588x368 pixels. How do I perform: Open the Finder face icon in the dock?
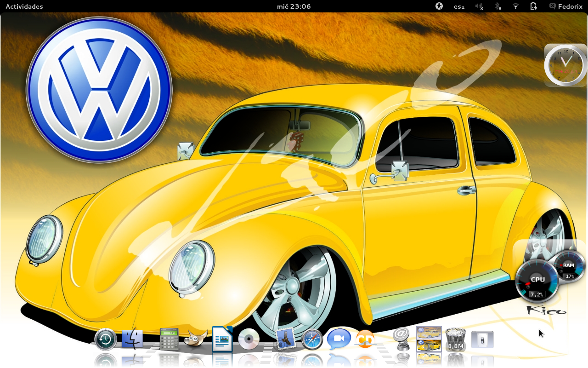coord(132,338)
